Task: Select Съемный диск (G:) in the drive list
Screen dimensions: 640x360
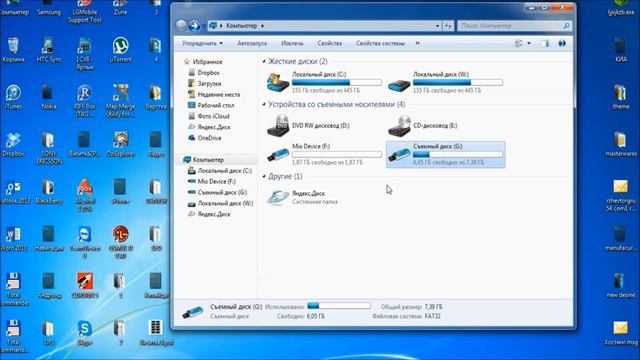Action: click(446, 155)
